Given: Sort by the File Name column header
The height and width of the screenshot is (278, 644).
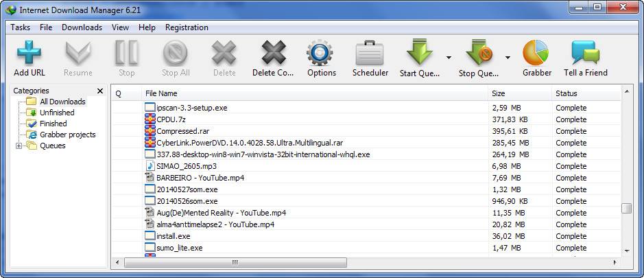Looking at the screenshot, I should pyautogui.click(x=315, y=93).
